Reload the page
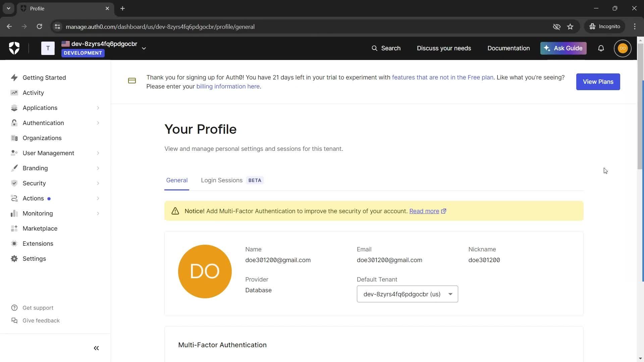This screenshot has height=362, width=644. pyautogui.click(x=39, y=27)
